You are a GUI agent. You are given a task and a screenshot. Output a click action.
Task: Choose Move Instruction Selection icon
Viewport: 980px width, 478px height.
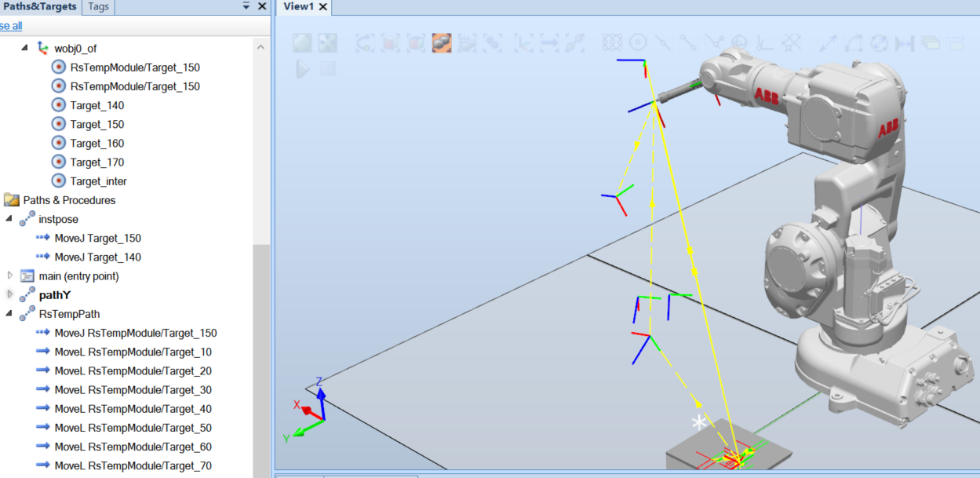tap(549, 43)
